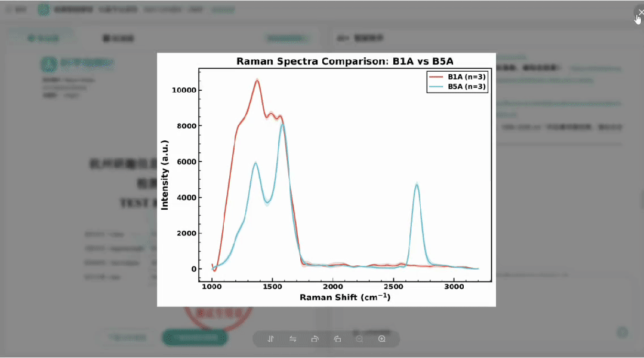This screenshot has width=644, height=358.
Task: Close the image preview overlay
Action: click(x=640, y=12)
